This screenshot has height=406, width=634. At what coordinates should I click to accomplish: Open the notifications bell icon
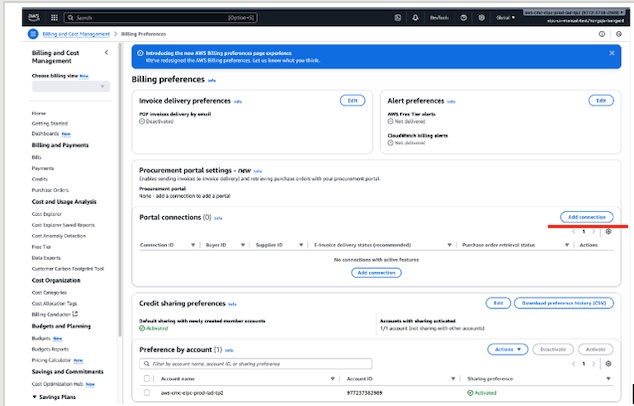click(x=416, y=18)
